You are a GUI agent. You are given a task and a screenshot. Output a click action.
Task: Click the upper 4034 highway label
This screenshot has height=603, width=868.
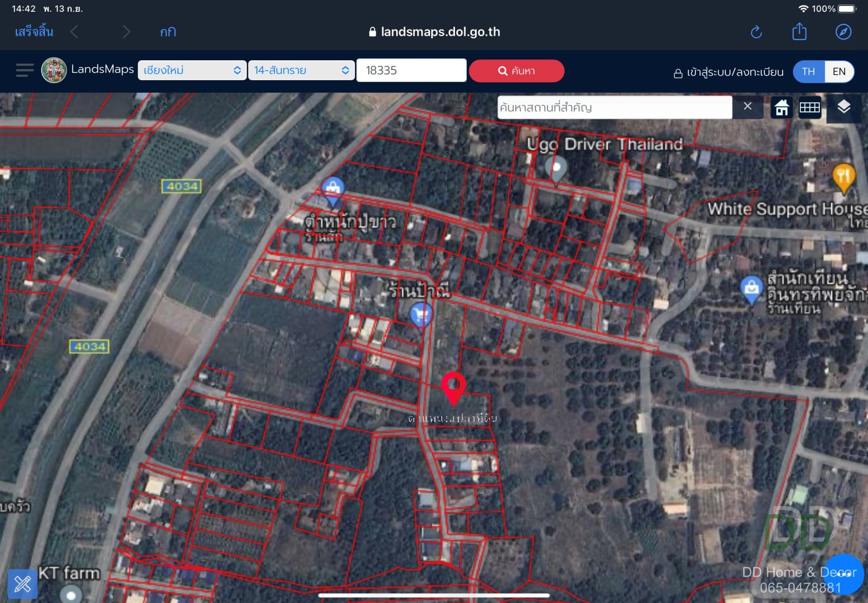(x=182, y=186)
